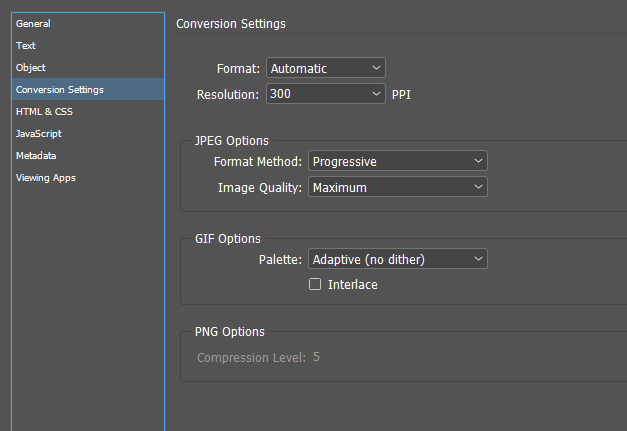Click the Interlace label text

(352, 285)
